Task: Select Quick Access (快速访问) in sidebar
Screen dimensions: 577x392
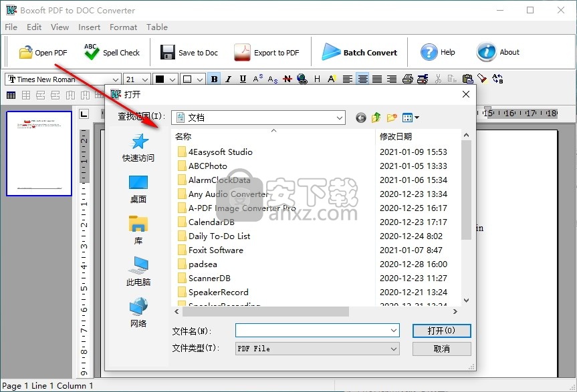Action: (138, 148)
